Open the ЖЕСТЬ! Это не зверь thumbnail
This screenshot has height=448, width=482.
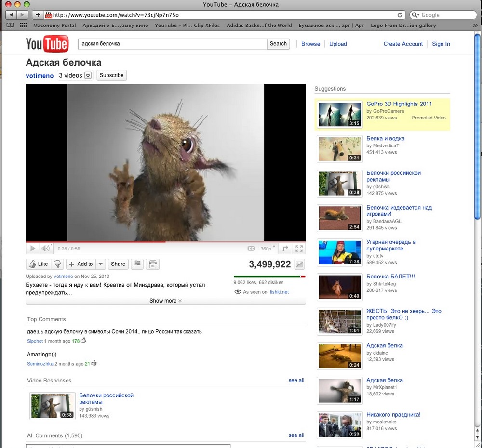[x=340, y=321]
